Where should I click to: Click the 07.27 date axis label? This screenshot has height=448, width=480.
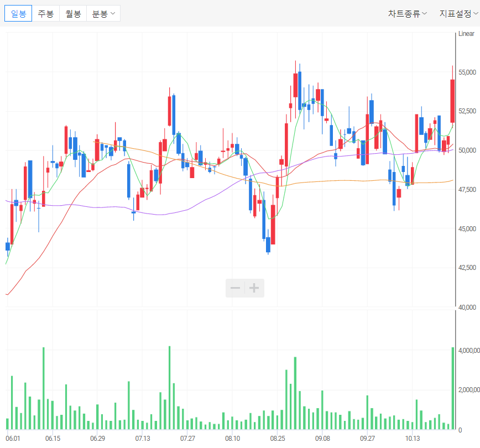pos(187,439)
